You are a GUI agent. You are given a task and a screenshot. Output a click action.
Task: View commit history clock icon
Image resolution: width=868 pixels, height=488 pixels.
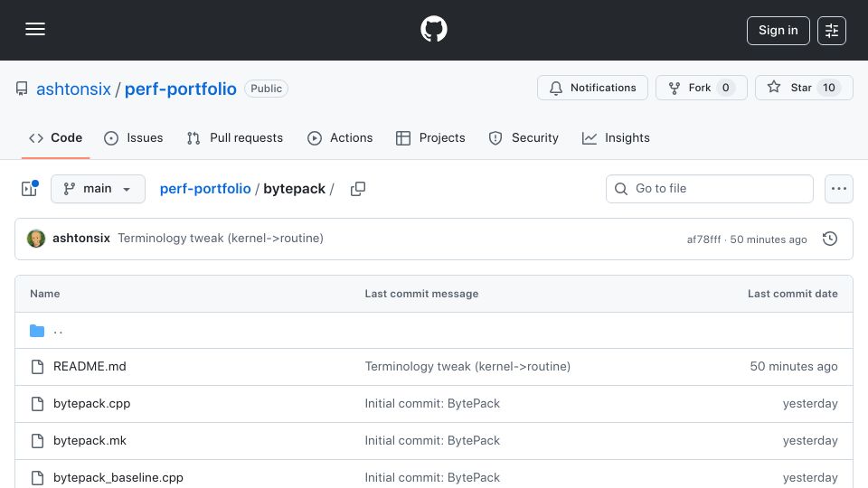830,239
